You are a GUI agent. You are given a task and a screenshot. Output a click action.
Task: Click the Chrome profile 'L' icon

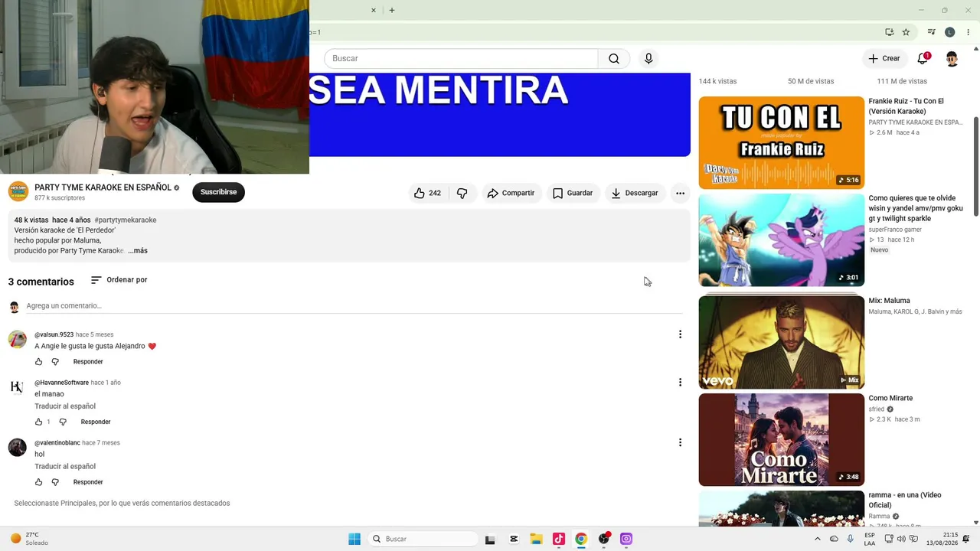pyautogui.click(x=949, y=32)
